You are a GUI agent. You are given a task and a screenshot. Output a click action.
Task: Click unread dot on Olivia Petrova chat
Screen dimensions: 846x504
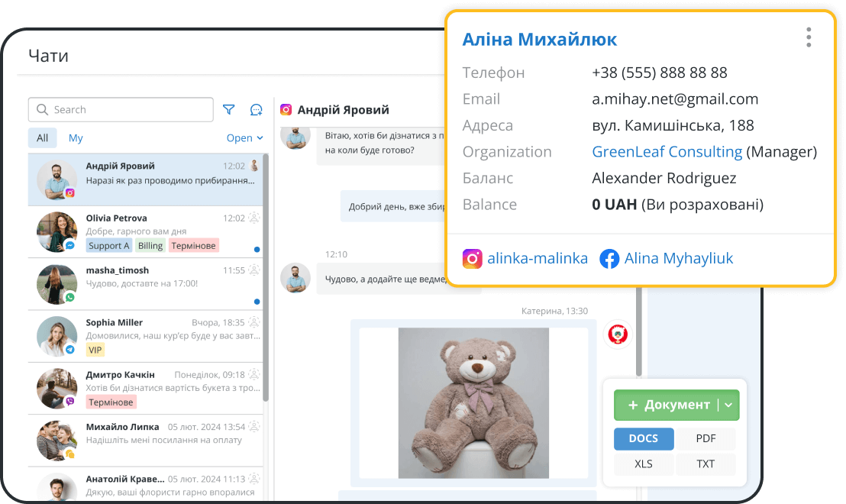click(x=257, y=249)
